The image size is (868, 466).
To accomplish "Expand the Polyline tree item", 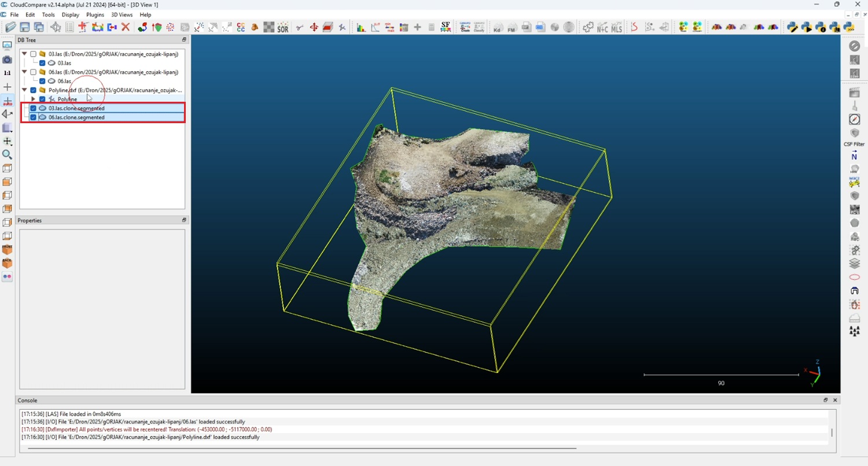I will click(33, 99).
